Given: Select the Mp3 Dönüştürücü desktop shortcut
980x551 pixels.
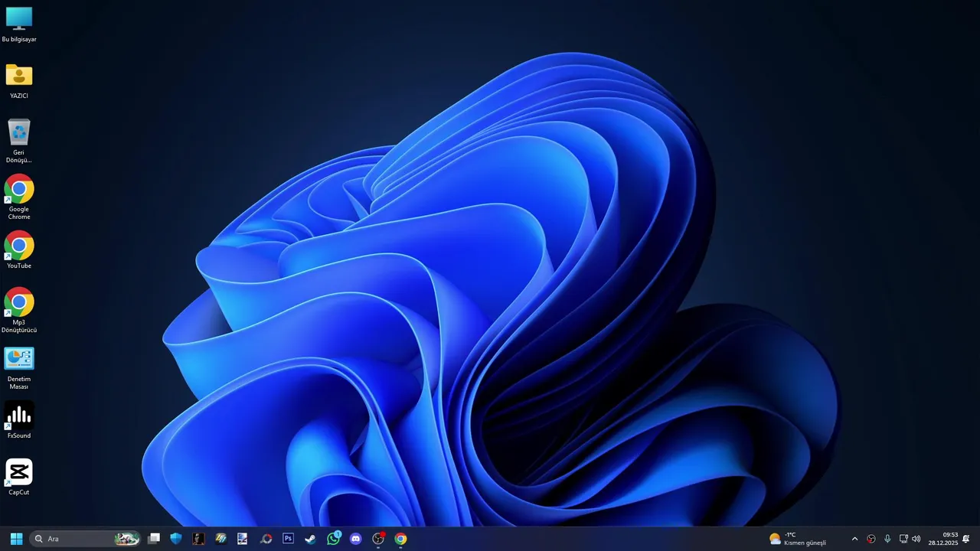Looking at the screenshot, I should pos(19,311).
